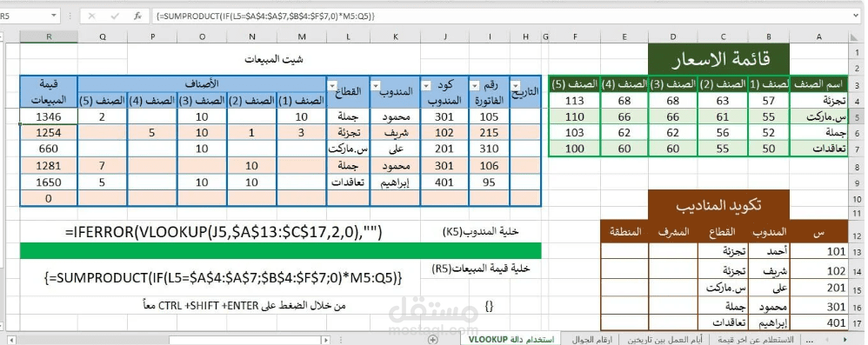The width and height of the screenshot is (868, 345).
Task: Open the القطاع header filter dropdown
Action: (x=333, y=86)
